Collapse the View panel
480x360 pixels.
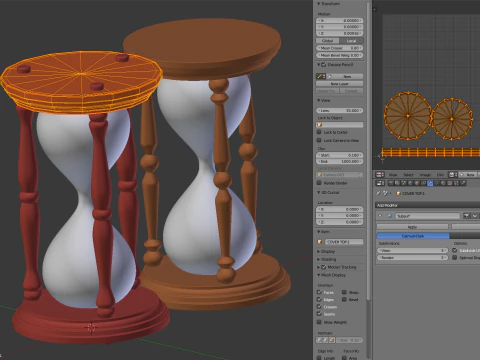point(319,100)
